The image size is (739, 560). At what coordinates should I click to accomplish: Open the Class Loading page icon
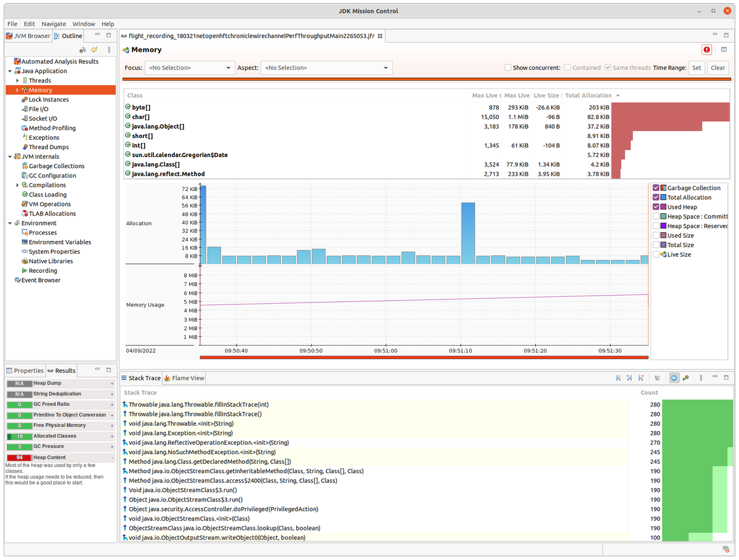(x=25, y=195)
